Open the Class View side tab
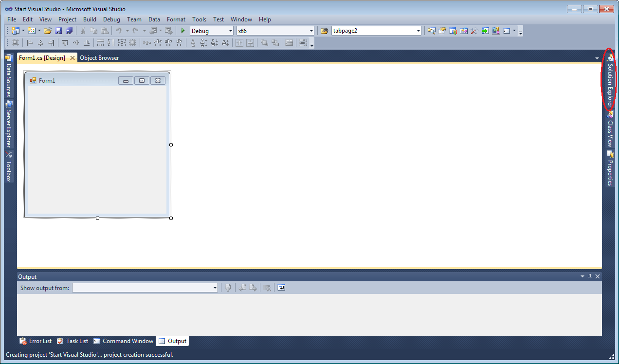Screen dimensions: 619x364 click(610, 129)
